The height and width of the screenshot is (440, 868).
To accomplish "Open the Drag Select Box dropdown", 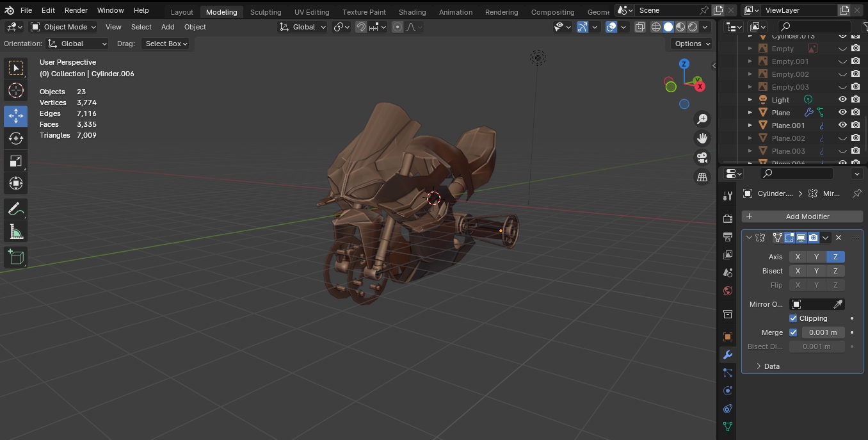I will coord(165,44).
